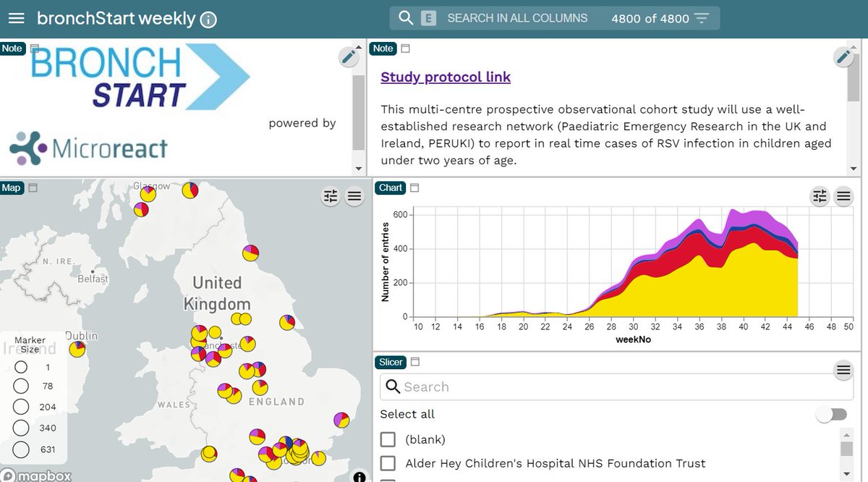Screen dimensions: 868x482
Task: Toggle the Select all switch
Action: pos(830,414)
